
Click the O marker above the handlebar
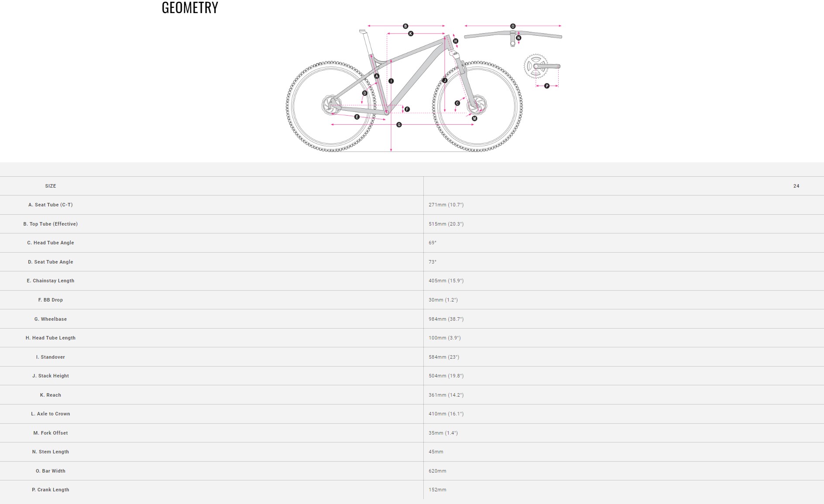pos(513,26)
